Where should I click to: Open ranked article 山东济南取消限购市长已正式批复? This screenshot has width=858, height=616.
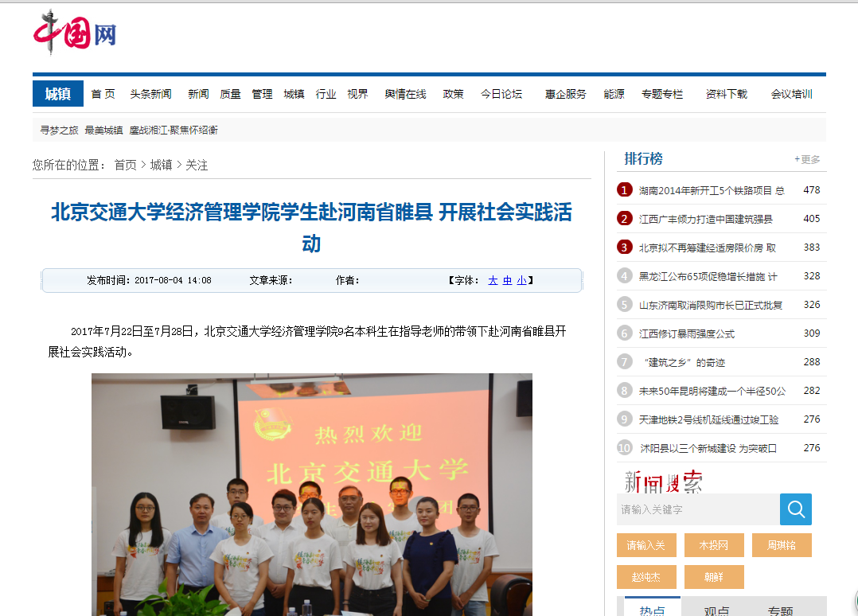pos(710,305)
